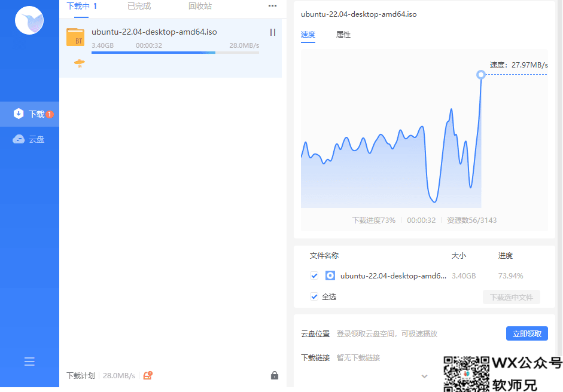Viewport: 563px width, 392px height.
Task: Click the 速度: 27.97MB/s label
Action: tap(519, 65)
